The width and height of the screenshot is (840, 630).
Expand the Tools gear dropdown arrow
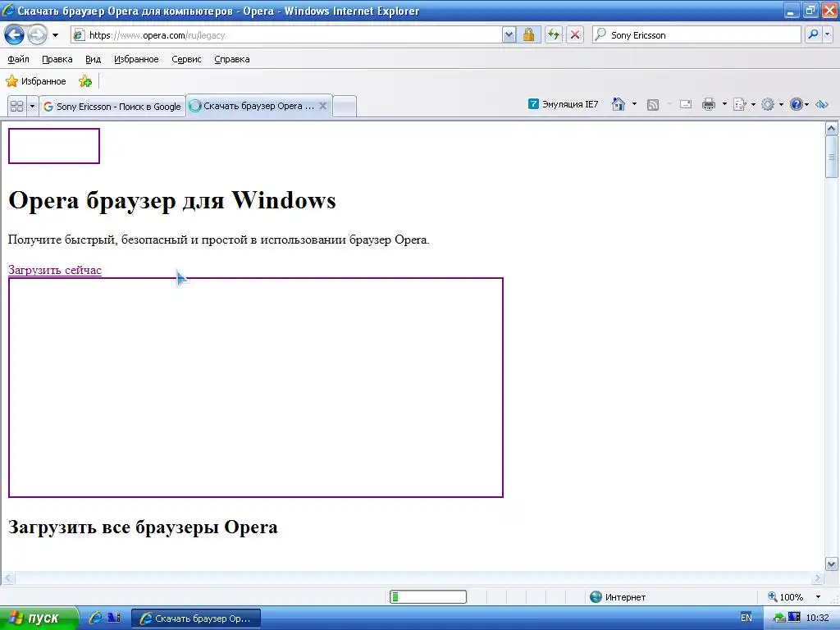coord(781,104)
